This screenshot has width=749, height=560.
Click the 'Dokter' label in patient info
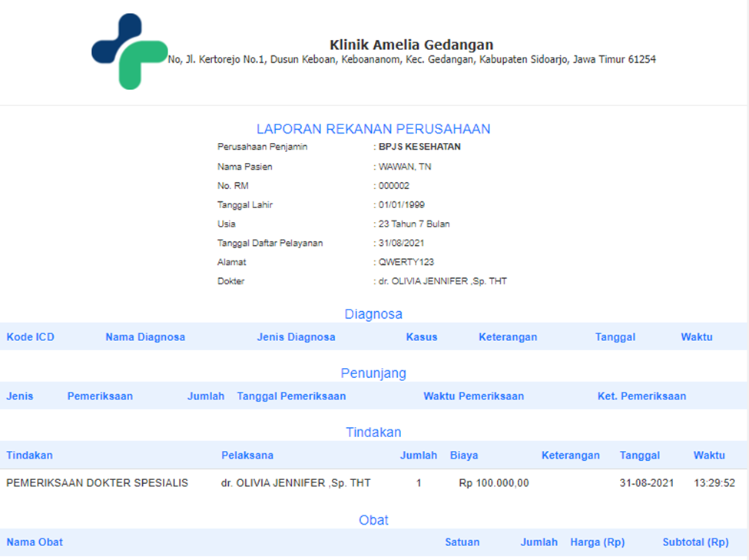click(x=230, y=281)
